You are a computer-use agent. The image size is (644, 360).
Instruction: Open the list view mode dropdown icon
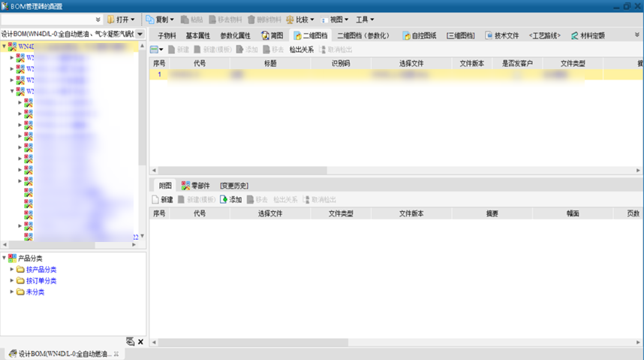(156, 50)
